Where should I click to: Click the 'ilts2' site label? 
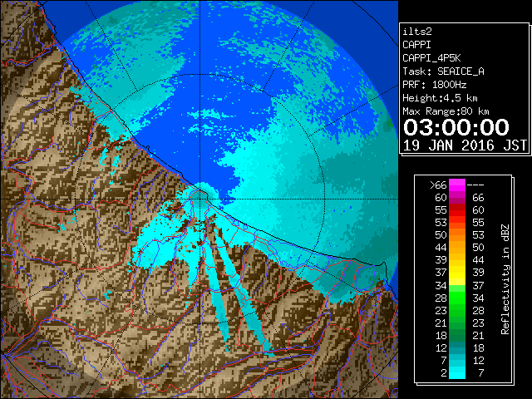(x=417, y=32)
